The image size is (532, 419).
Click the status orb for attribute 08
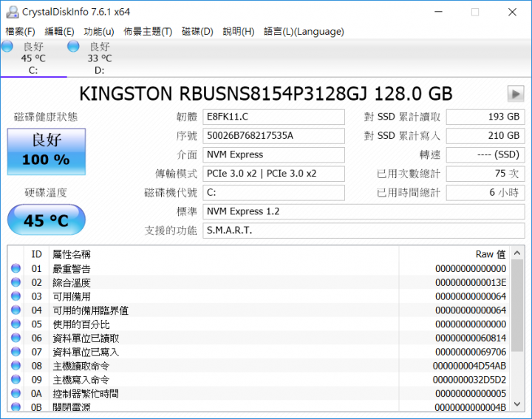click(x=16, y=366)
